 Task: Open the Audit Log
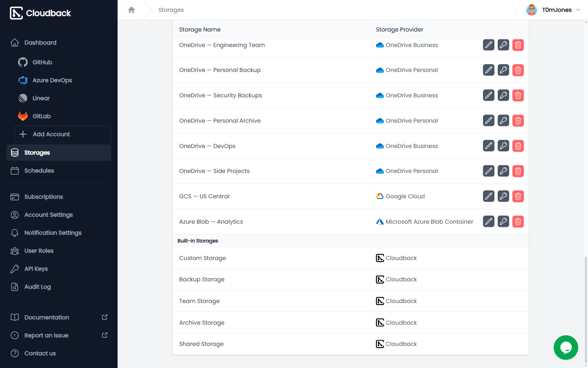coord(59,287)
